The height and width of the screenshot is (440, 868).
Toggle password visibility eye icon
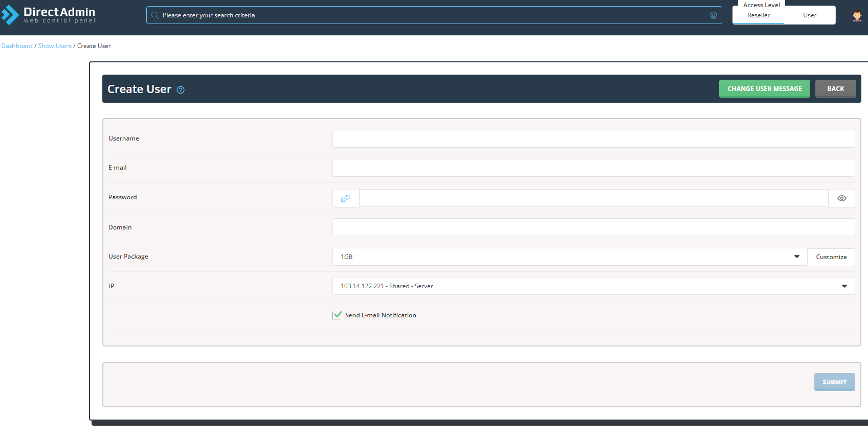pyautogui.click(x=841, y=198)
